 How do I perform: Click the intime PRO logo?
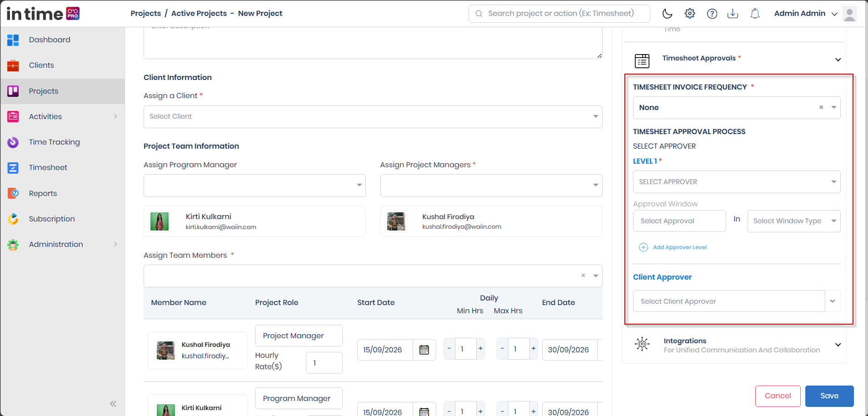[x=43, y=14]
